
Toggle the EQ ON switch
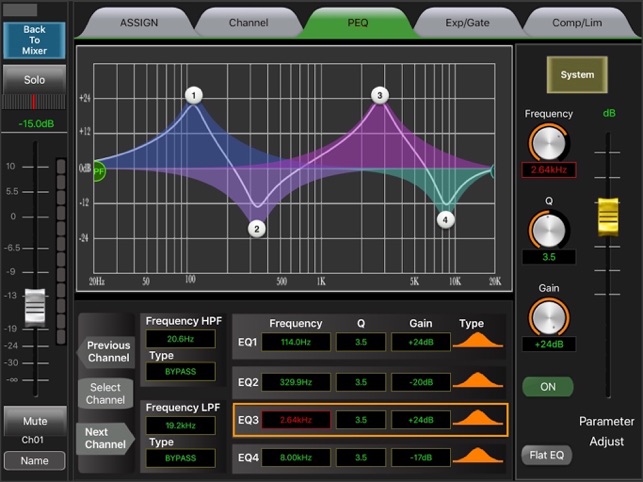click(x=547, y=387)
